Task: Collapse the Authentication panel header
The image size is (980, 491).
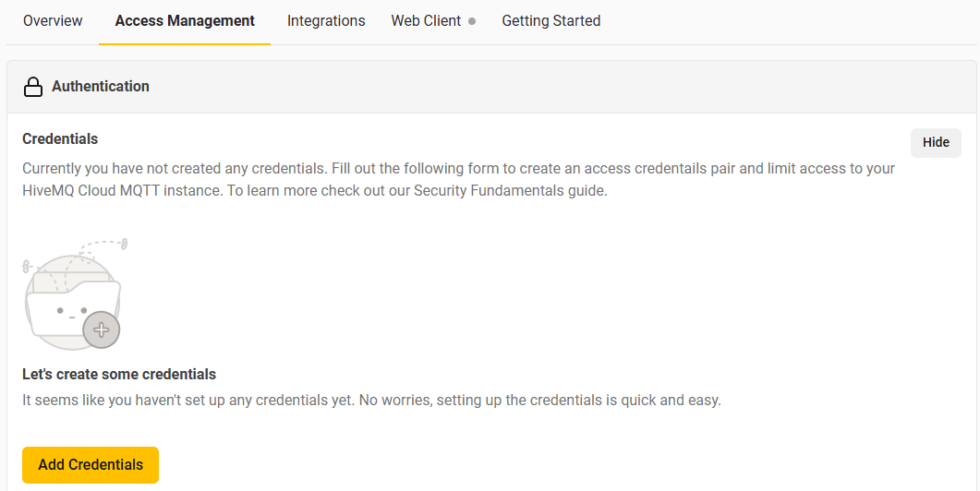Action: coord(491,87)
